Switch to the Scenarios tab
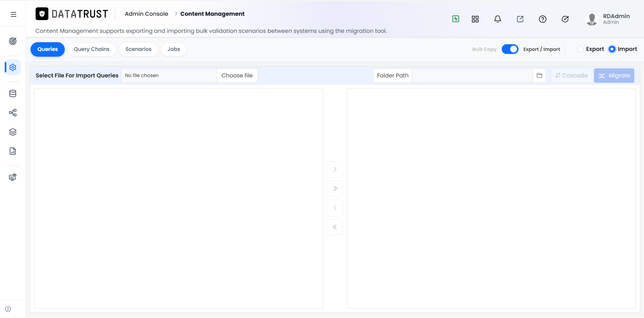Screen dimensions: 644x318 tap(138, 49)
